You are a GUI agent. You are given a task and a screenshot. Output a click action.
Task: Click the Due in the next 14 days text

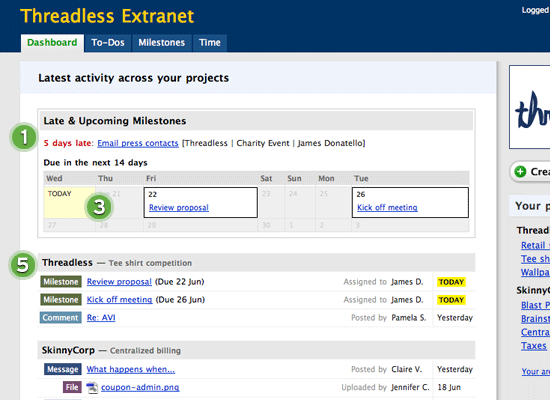click(95, 163)
